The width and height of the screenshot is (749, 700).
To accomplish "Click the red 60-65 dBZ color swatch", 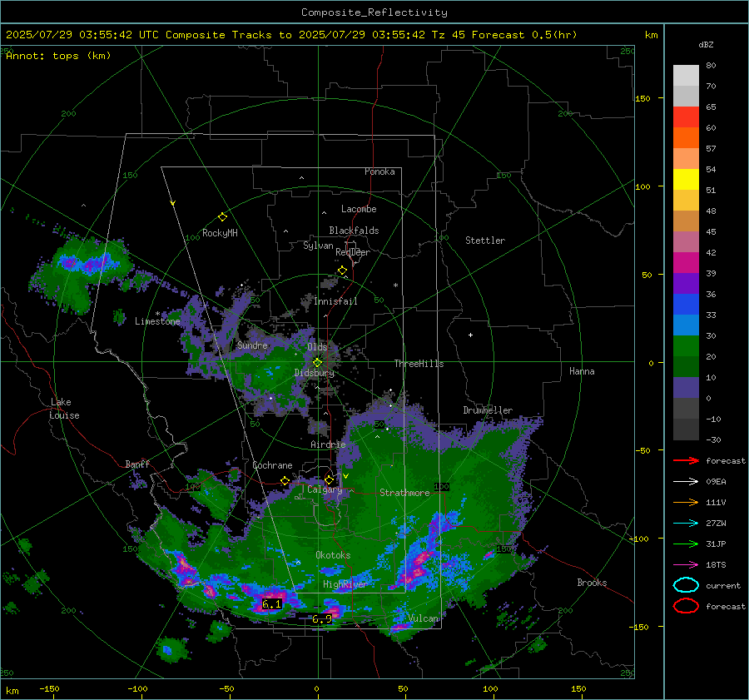I will click(686, 117).
